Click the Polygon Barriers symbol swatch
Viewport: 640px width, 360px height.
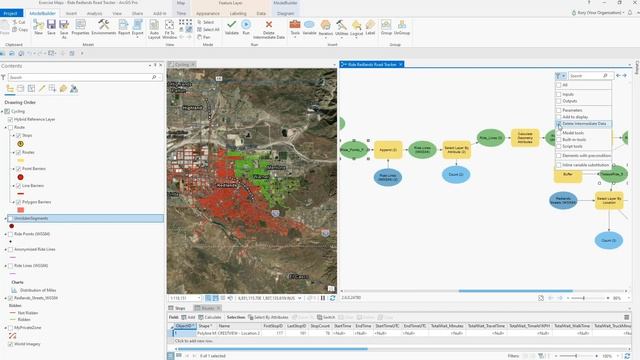(x=20, y=210)
